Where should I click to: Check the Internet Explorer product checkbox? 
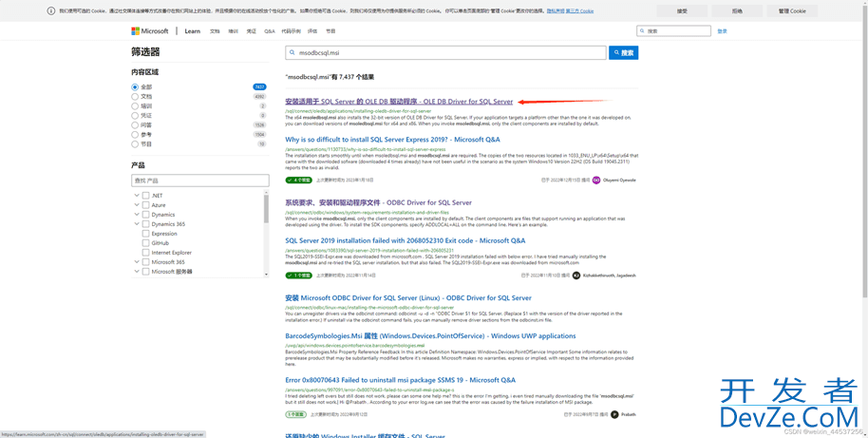click(145, 253)
